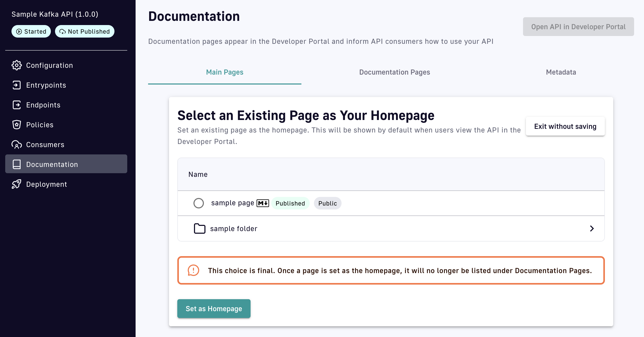
Task: Click the Documentation book icon
Action: (17, 164)
